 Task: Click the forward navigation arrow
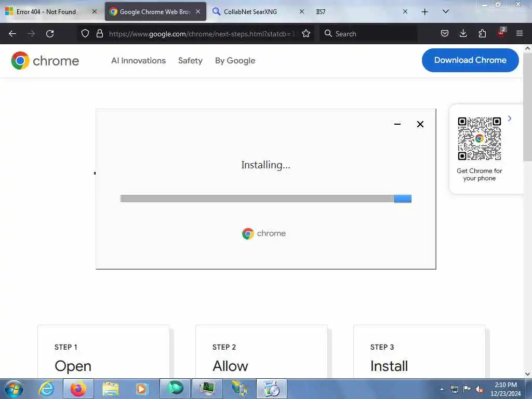click(x=31, y=34)
